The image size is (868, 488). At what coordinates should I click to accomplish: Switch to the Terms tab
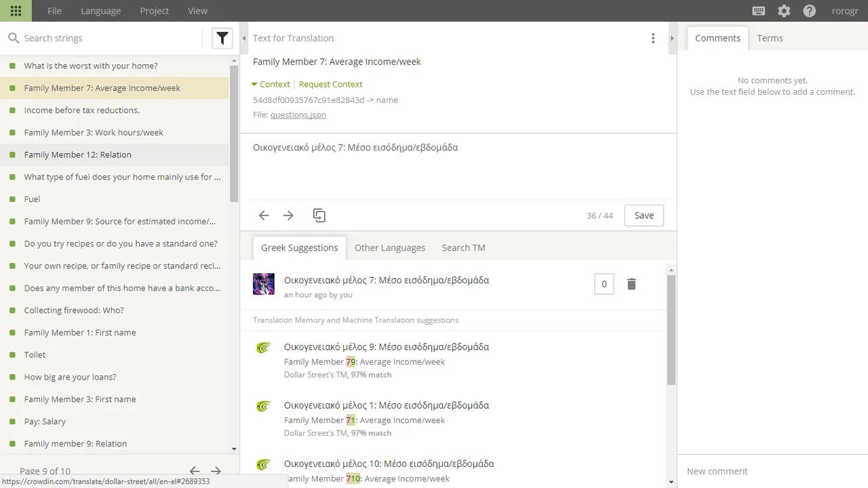tap(770, 38)
